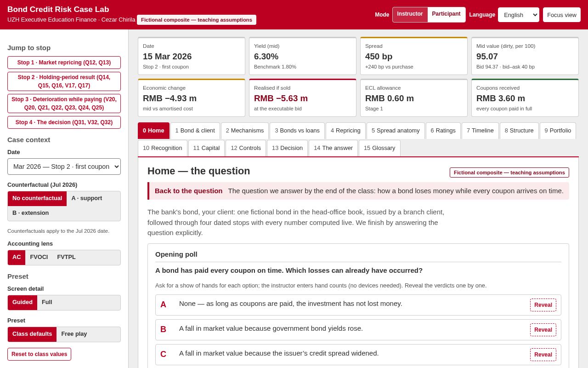Open The answer tab
This screenshot has height=368, width=588.
(x=333, y=148)
